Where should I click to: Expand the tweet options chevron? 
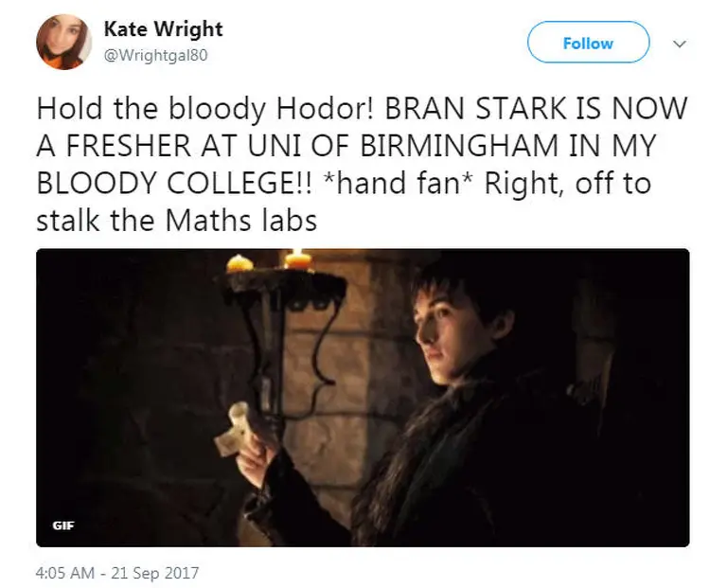[678, 44]
